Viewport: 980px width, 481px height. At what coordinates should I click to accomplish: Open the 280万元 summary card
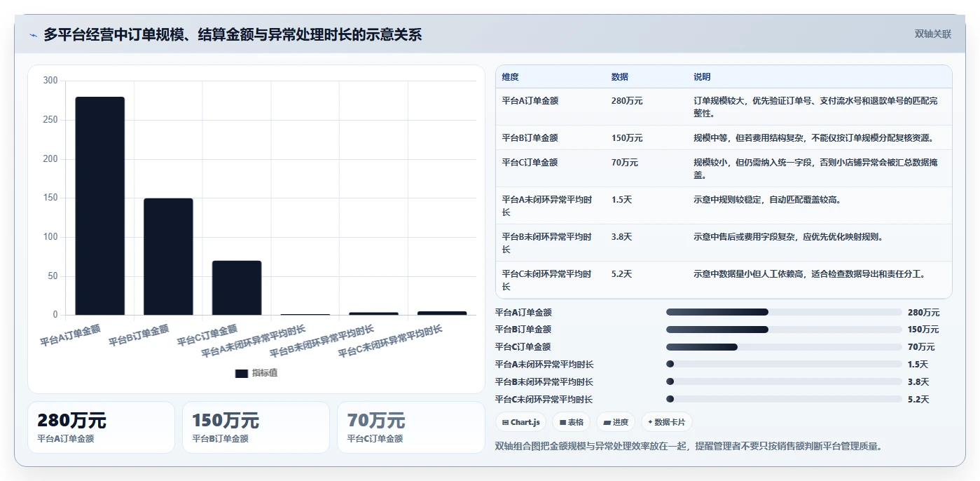pos(101,427)
